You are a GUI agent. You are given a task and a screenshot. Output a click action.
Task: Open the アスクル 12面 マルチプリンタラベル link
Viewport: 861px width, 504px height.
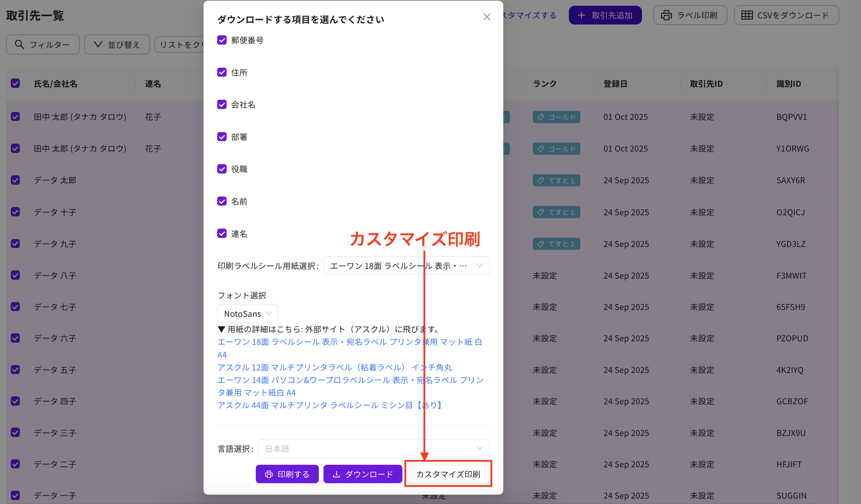pos(334,367)
